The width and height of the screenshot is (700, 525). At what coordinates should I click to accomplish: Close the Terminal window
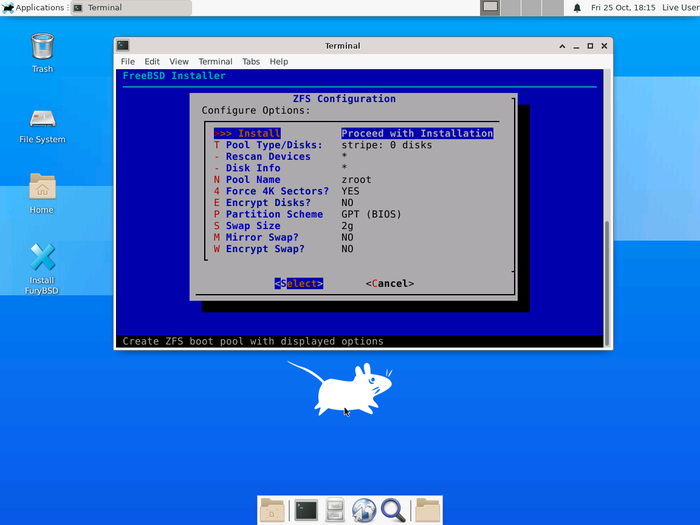(604, 46)
